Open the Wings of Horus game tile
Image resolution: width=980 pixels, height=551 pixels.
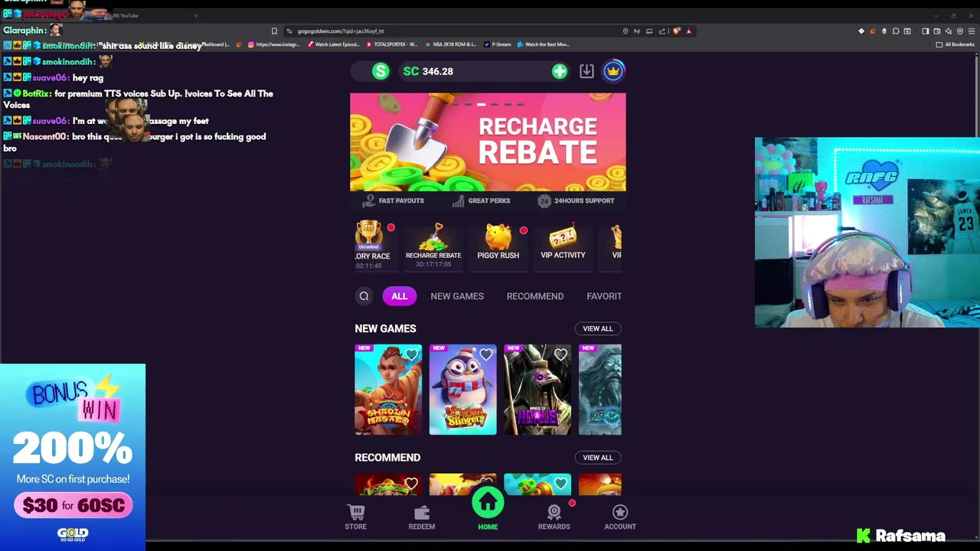(x=537, y=390)
